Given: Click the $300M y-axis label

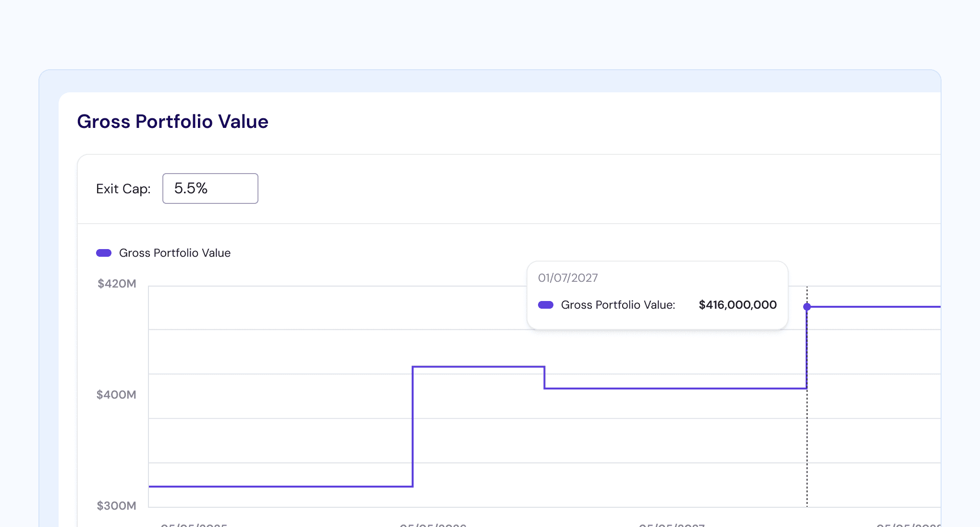Looking at the screenshot, I should [x=116, y=506].
